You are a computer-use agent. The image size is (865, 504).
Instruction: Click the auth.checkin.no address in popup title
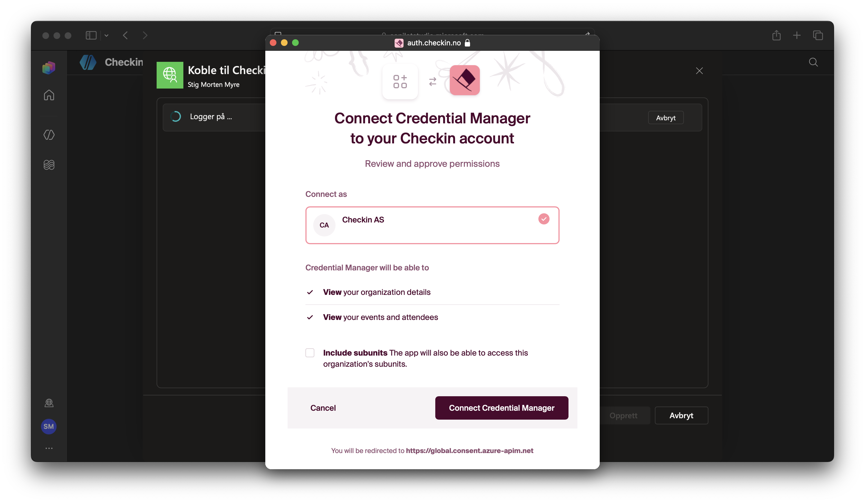434,43
